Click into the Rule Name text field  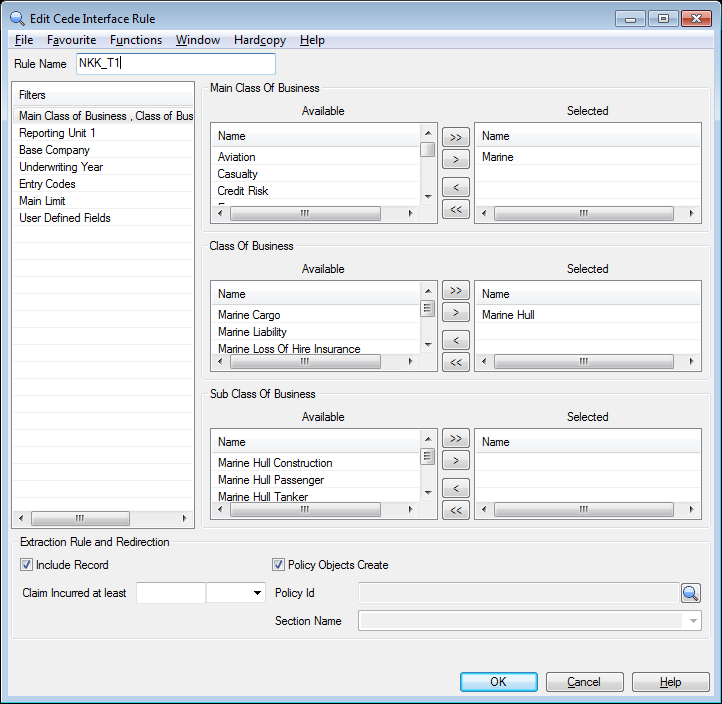(x=175, y=64)
